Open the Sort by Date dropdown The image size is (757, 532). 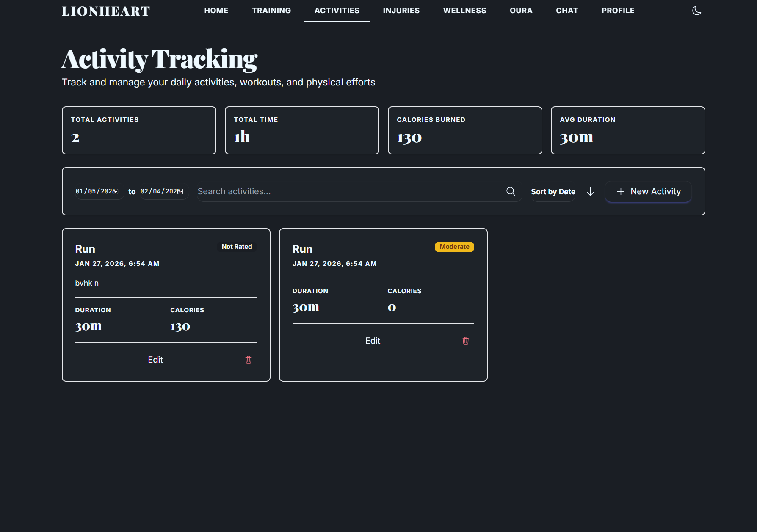click(553, 191)
